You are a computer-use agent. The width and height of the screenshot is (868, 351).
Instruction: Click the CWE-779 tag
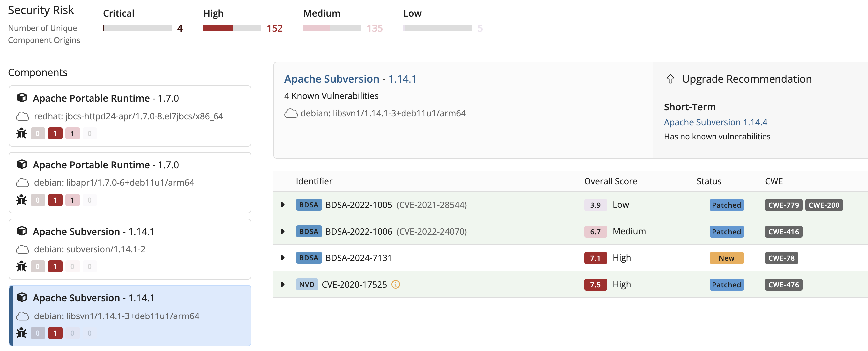784,205
